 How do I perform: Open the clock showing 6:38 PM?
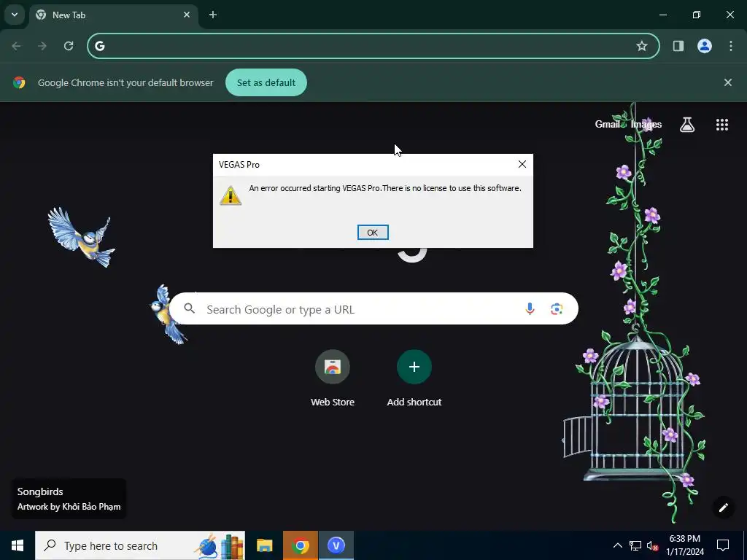pos(685,545)
